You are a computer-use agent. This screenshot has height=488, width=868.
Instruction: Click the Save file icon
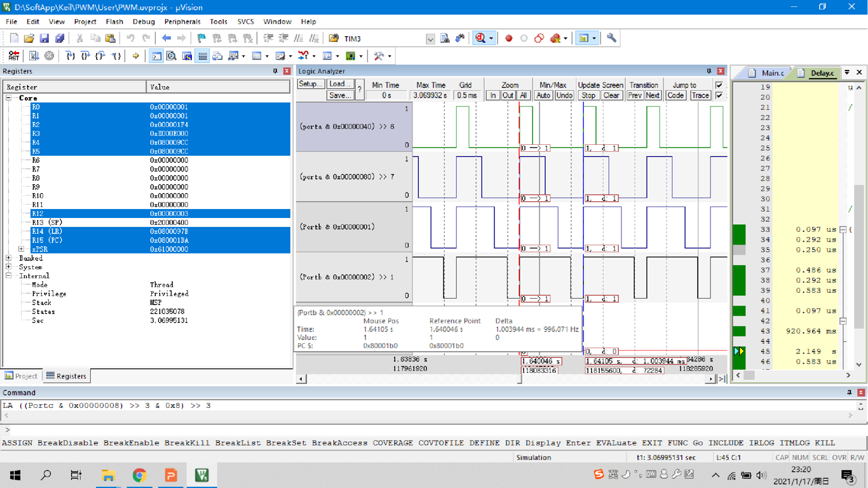click(44, 38)
